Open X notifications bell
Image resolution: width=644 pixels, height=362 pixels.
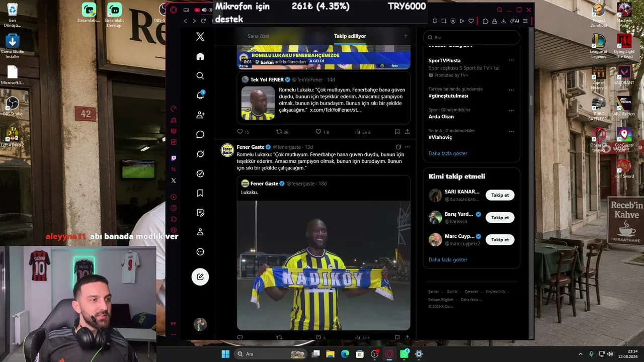(x=200, y=96)
